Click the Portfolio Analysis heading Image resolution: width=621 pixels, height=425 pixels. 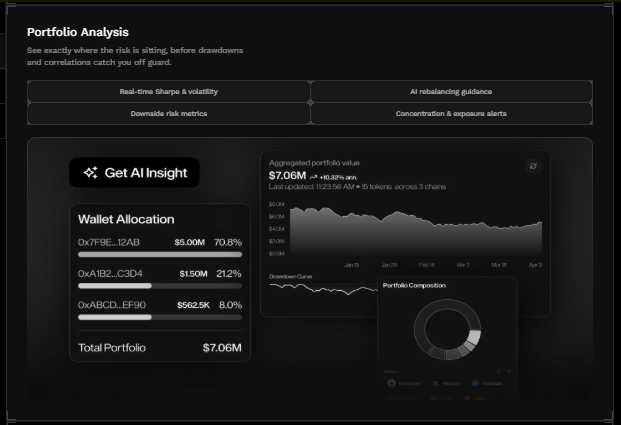(78, 32)
